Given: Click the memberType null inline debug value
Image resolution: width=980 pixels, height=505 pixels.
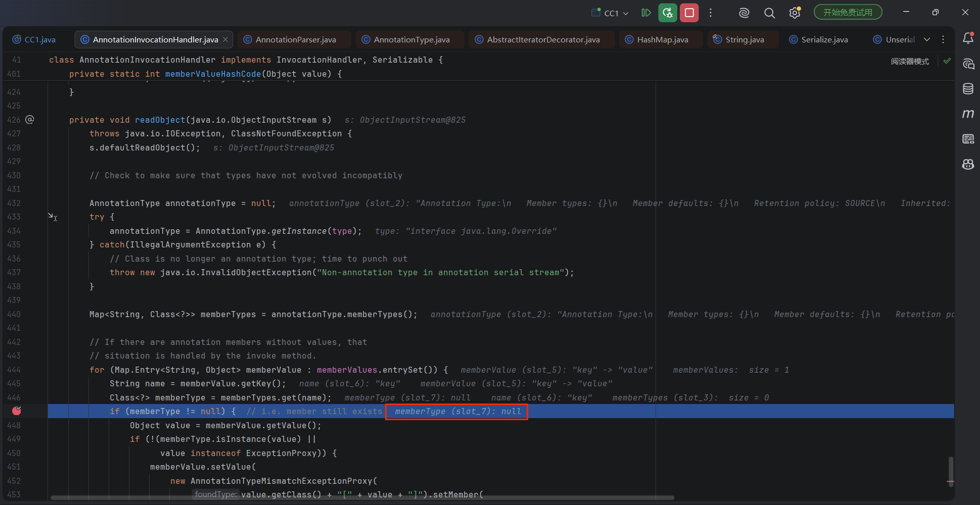Looking at the screenshot, I should point(457,412).
